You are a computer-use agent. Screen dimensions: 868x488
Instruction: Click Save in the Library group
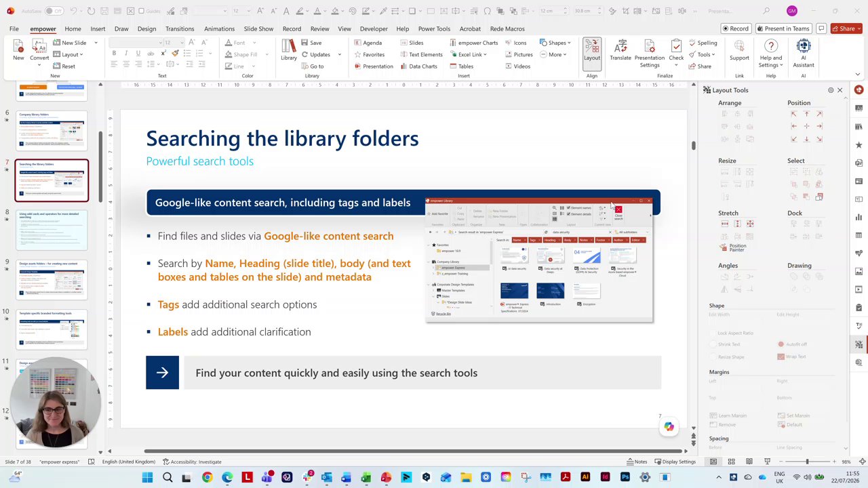(x=311, y=43)
